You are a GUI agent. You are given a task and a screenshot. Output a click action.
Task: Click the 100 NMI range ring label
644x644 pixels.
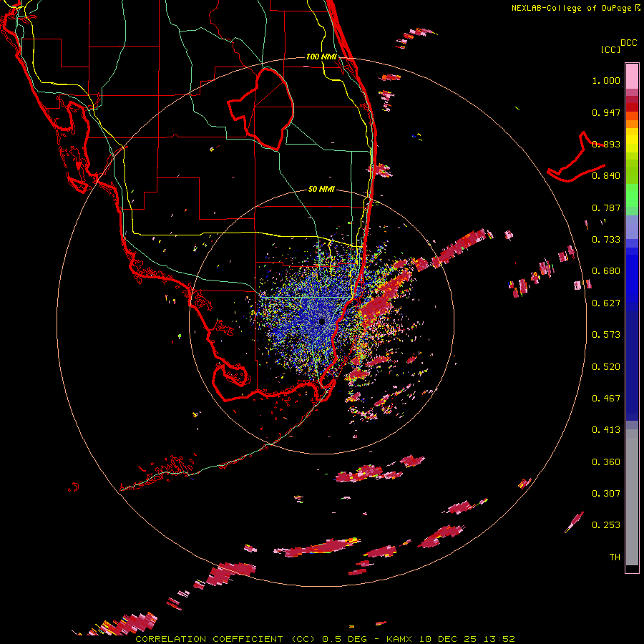pos(321,57)
